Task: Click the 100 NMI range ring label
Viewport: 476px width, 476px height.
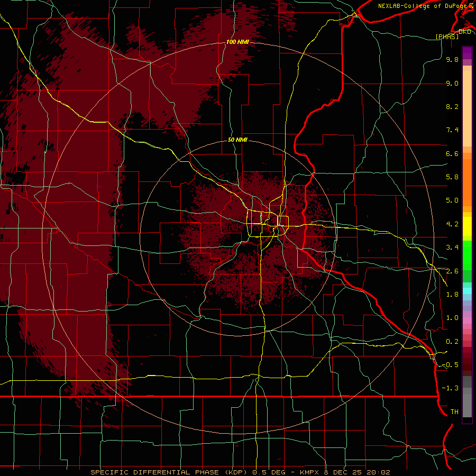Action: point(237,42)
